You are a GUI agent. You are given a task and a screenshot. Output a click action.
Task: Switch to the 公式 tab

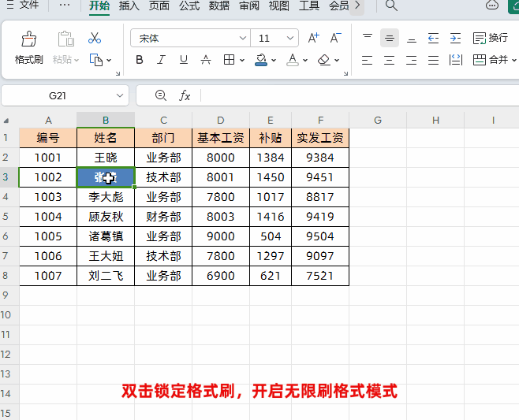point(189,6)
